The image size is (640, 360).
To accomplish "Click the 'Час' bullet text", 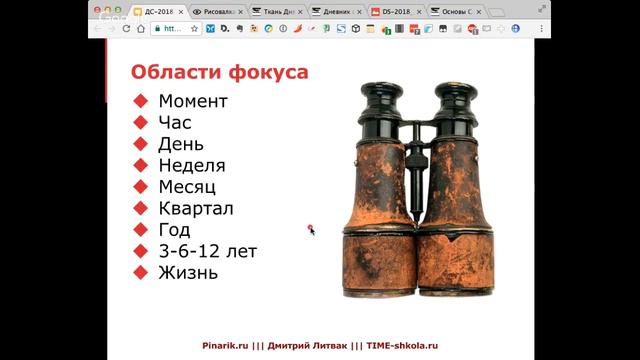I will 175,122.
